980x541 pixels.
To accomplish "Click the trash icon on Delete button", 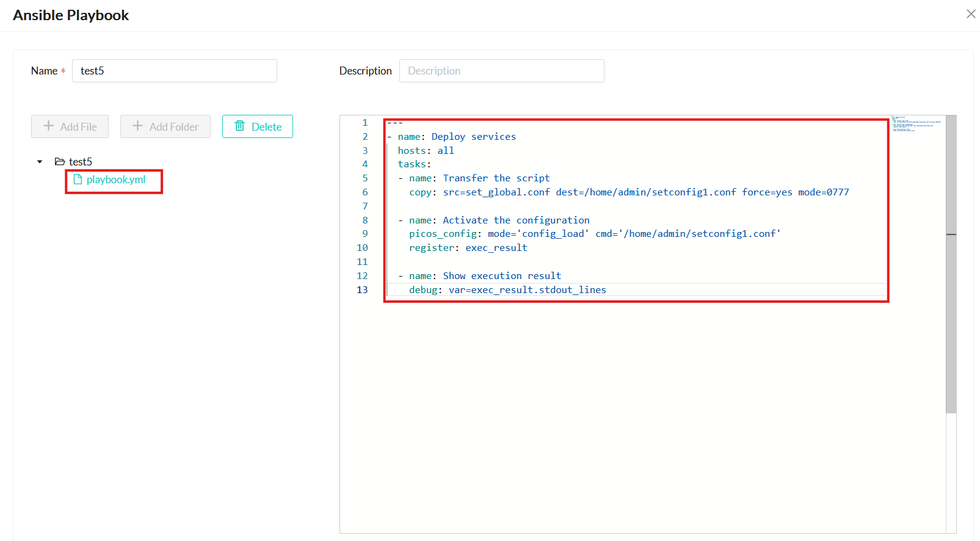I will pos(240,126).
